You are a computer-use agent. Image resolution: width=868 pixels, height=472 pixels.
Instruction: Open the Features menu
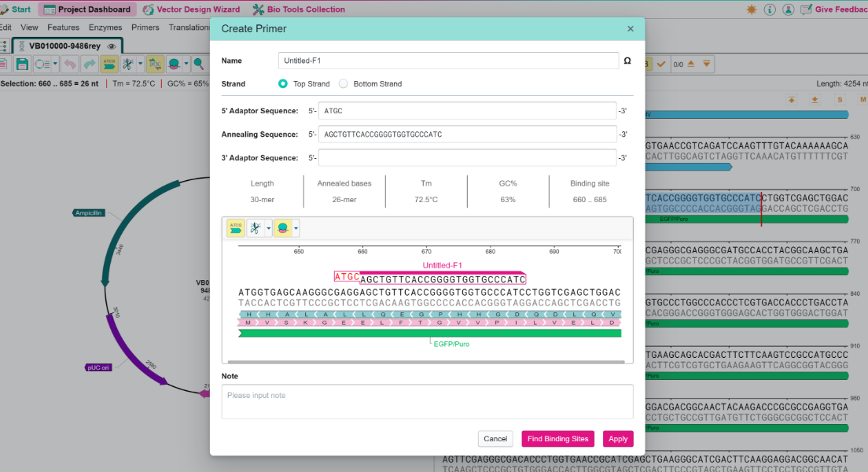[63, 28]
